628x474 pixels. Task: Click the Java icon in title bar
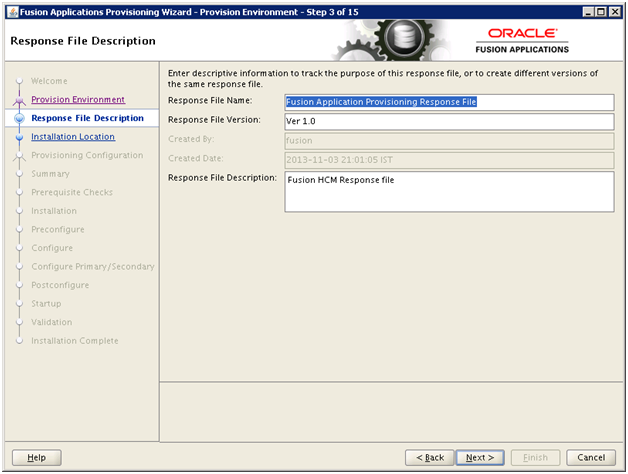coord(13,12)
